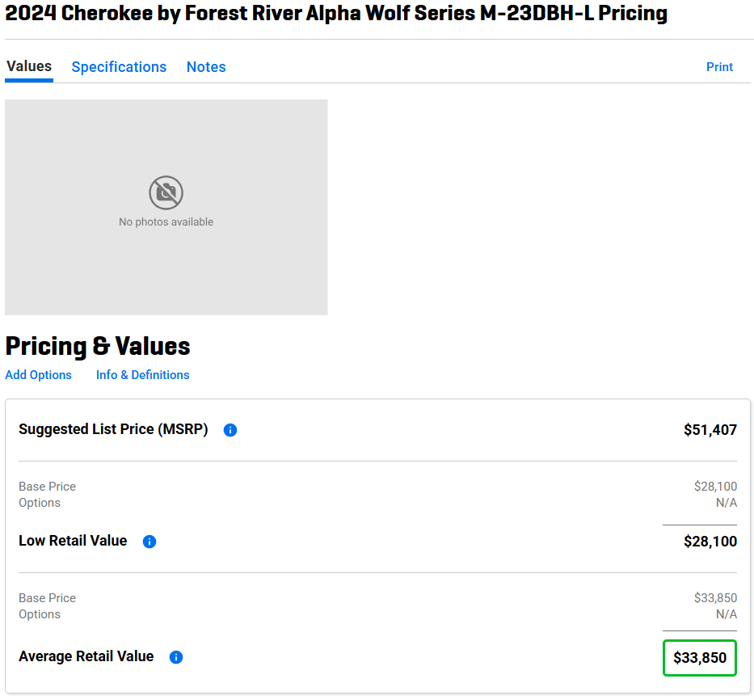Image resolution: width=754 pixels, height=700 pixels.
Task: Select the Values tab
Action: (29, 67)
